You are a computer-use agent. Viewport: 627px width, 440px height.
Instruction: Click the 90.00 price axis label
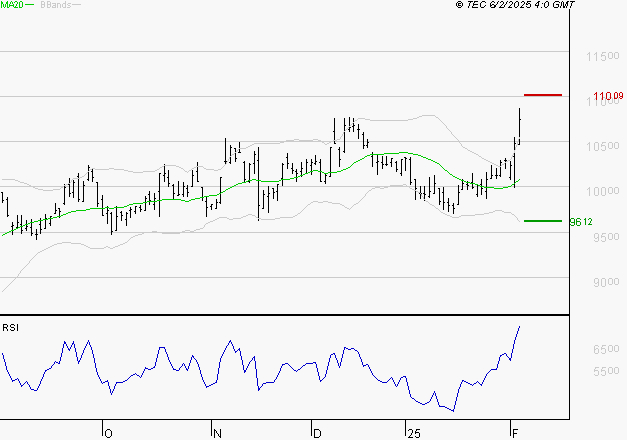point(604,283)
